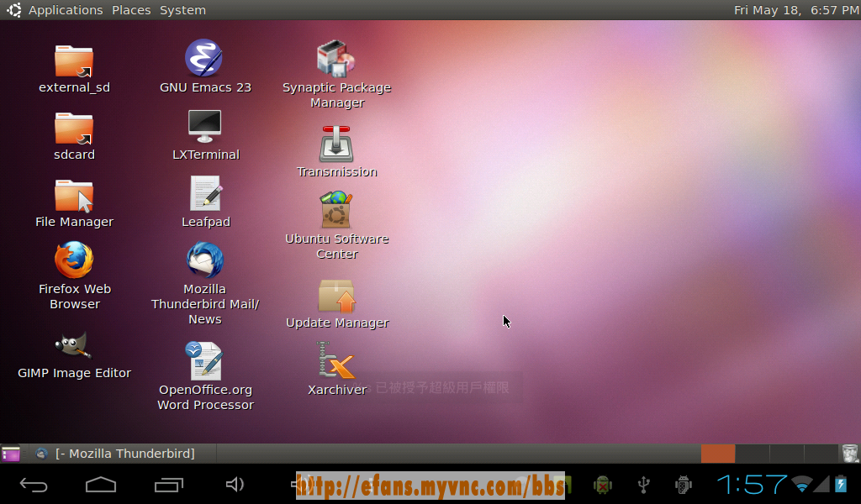This screenshot has height=504, width=861.
Task: Tap the battery charging status icon
Action: pyautogui.click(x=841, y=484)
